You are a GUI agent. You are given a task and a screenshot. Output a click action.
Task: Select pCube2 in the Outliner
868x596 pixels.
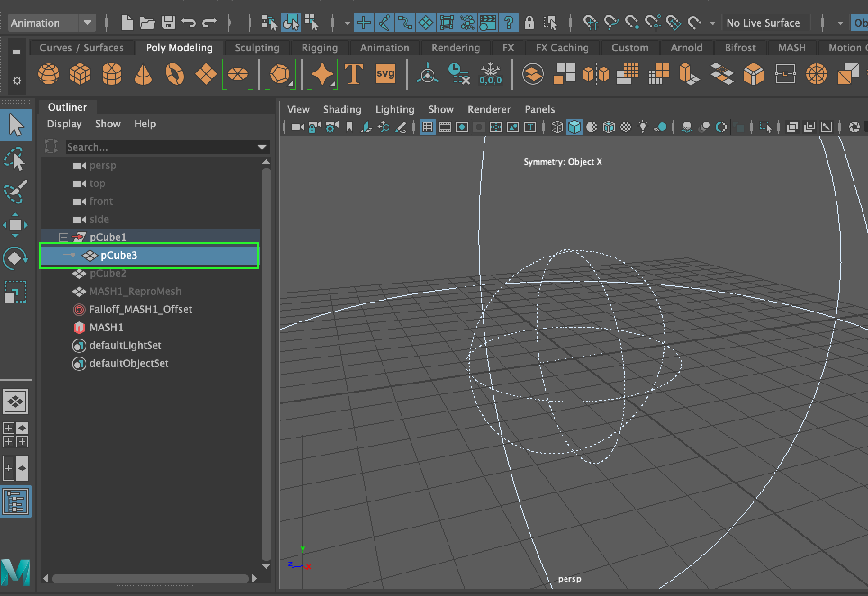108,273
